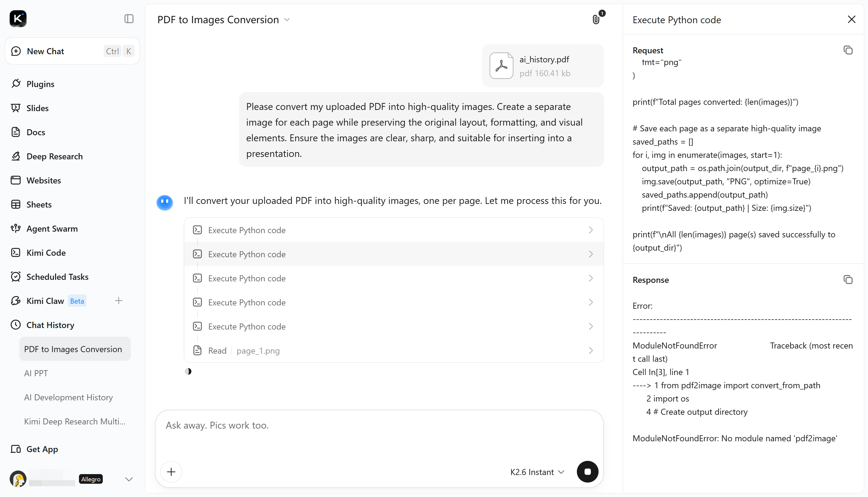Open the ai_history.pdf attachment
Image resolution: width=868 pixels, height=497 pixels.
pyautogui.click(x=543, y=66)
